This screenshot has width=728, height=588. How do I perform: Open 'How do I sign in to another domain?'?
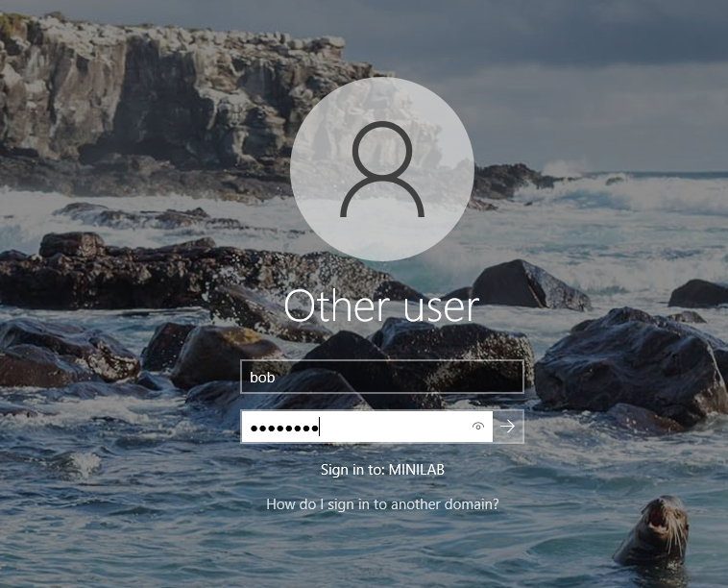click(x=382, y=504)
